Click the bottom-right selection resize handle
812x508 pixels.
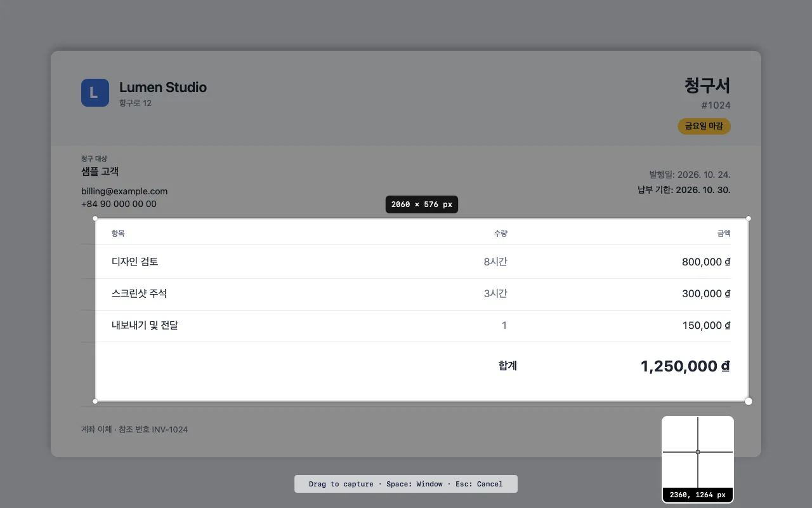pos(749,401)
